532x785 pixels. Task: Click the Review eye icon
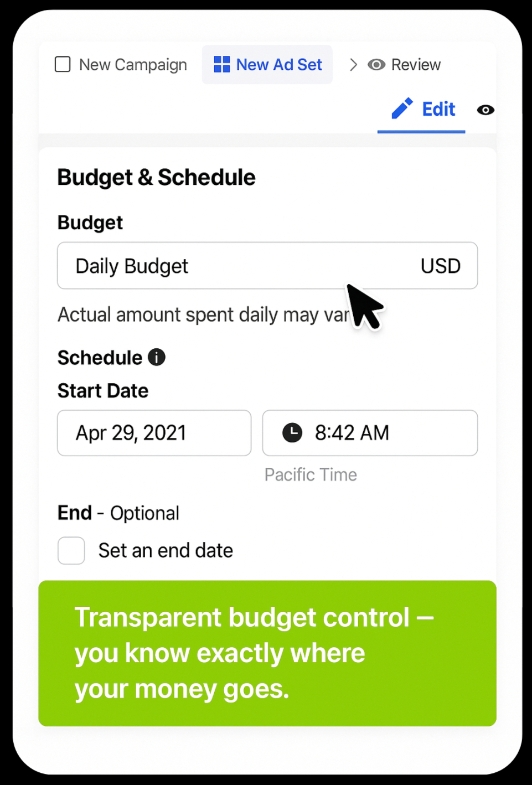(376, 65)
